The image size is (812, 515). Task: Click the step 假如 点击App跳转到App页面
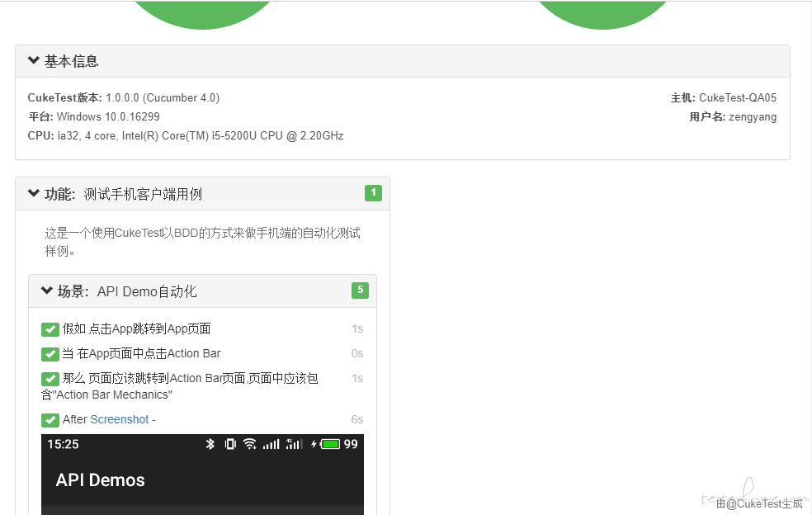click(x=137, y=329)
